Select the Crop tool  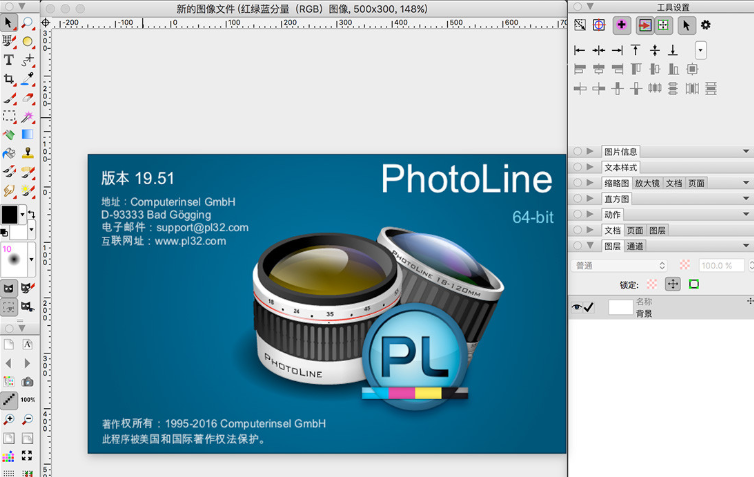(9, 79)
